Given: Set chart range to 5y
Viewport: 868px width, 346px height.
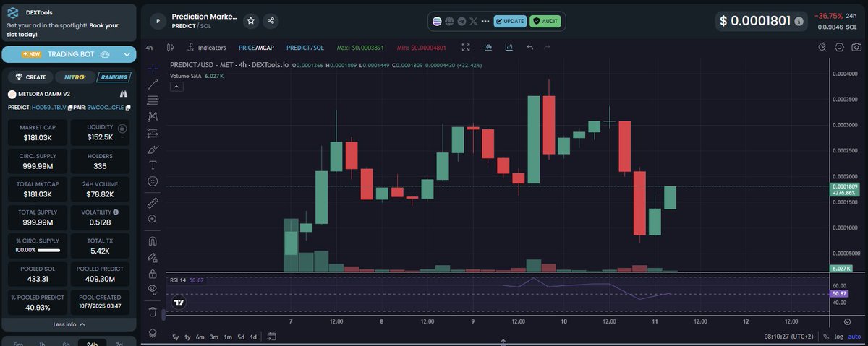Looking at the screenshot, I should (175, 337).
